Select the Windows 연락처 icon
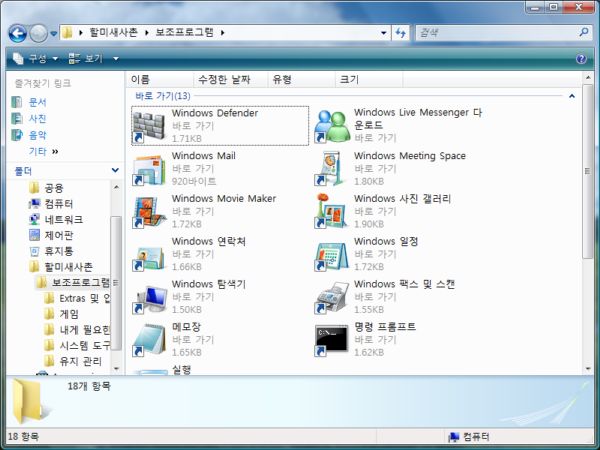Viewport: 600px width, 450px height. click(149, 257)
